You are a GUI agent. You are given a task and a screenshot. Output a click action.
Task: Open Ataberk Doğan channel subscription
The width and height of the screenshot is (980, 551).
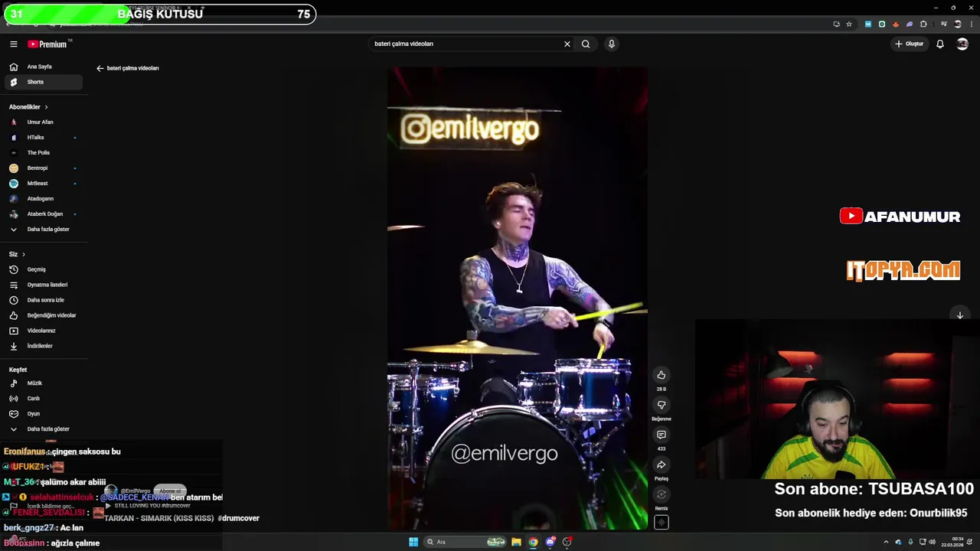pos(44,214)
